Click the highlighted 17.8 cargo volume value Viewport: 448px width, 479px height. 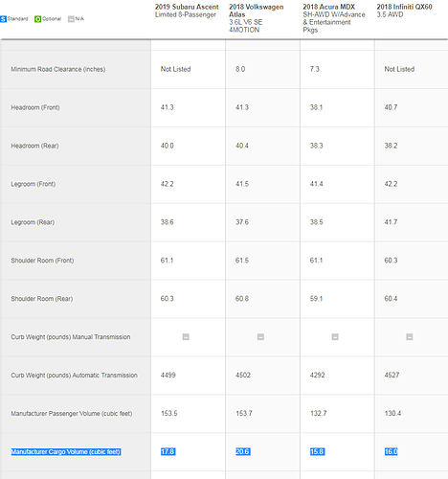click(x=168, y=452)
